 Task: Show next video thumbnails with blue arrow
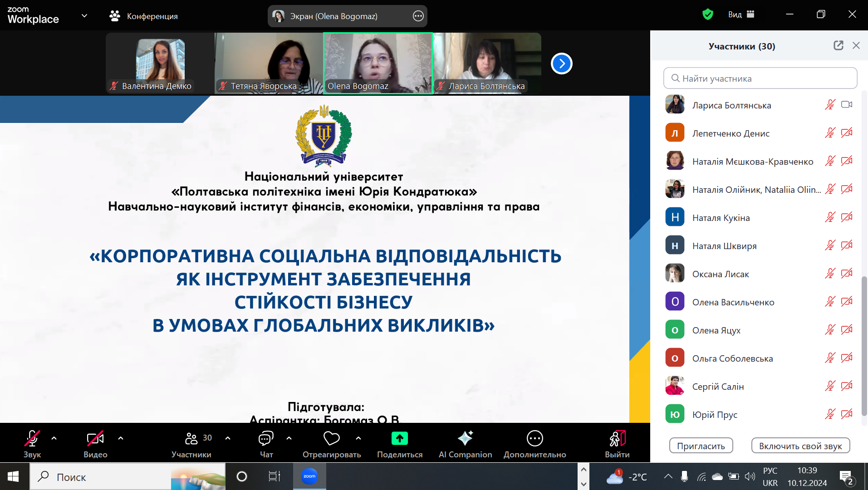[561, 64]
